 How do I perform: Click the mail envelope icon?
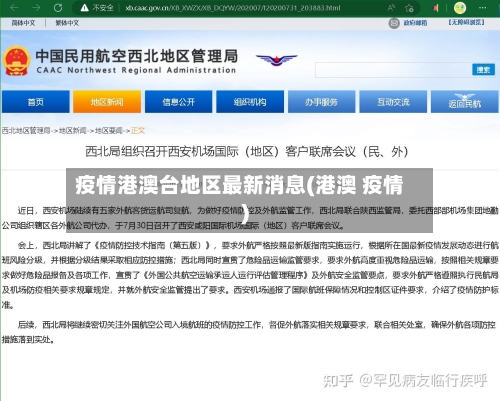pos(394,23)
